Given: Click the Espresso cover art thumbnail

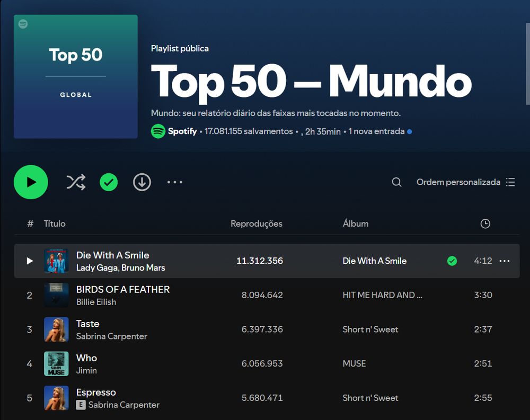Looking at the screenshot, I should 57,398.
